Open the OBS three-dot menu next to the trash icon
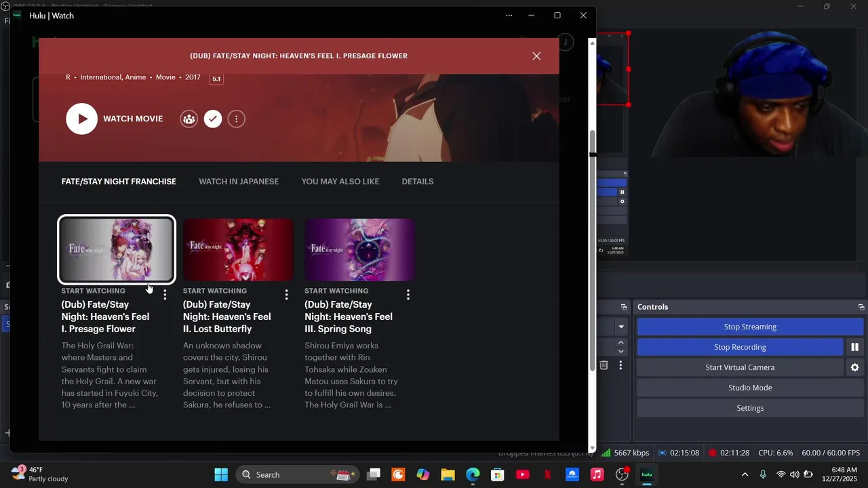Screen dimensions: 868x488 tap(620, 365)
